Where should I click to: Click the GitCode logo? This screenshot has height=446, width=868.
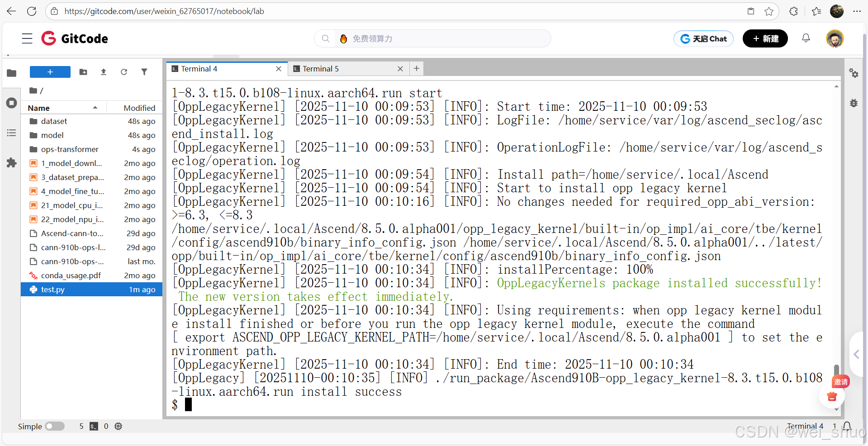(75, 38)
